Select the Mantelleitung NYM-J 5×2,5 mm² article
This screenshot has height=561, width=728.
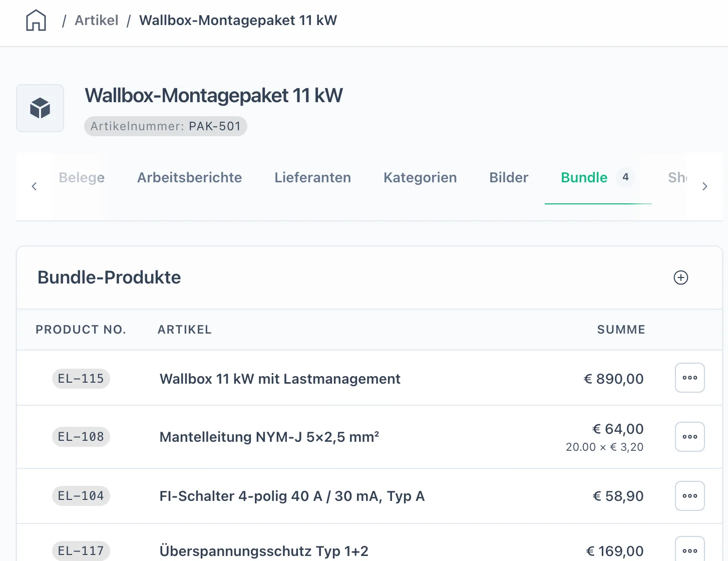coord(269,437)
